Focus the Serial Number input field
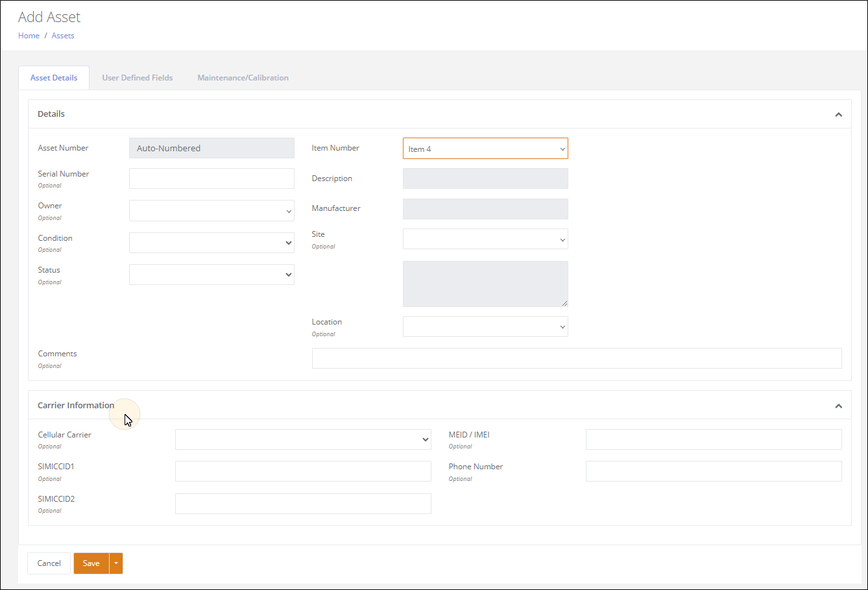The image size is (868, 590). point(211,178)
